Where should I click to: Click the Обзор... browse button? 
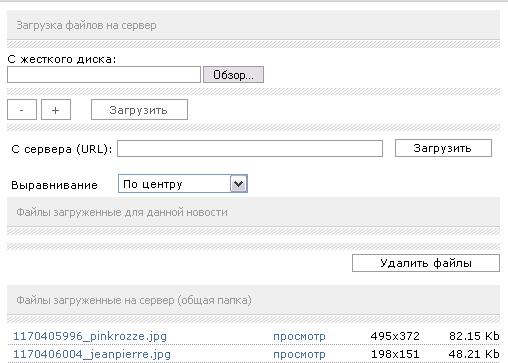click(233, 75)
